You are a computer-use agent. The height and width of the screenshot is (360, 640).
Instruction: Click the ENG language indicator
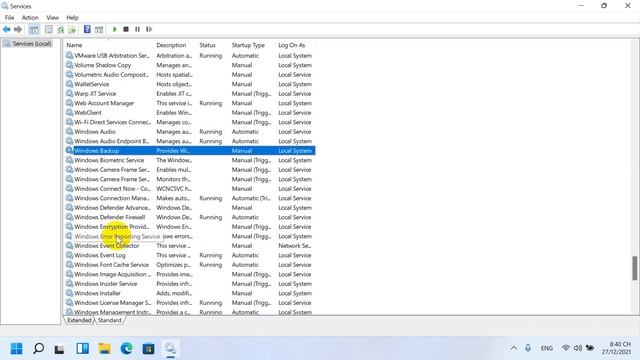click(x=547, y=348)
